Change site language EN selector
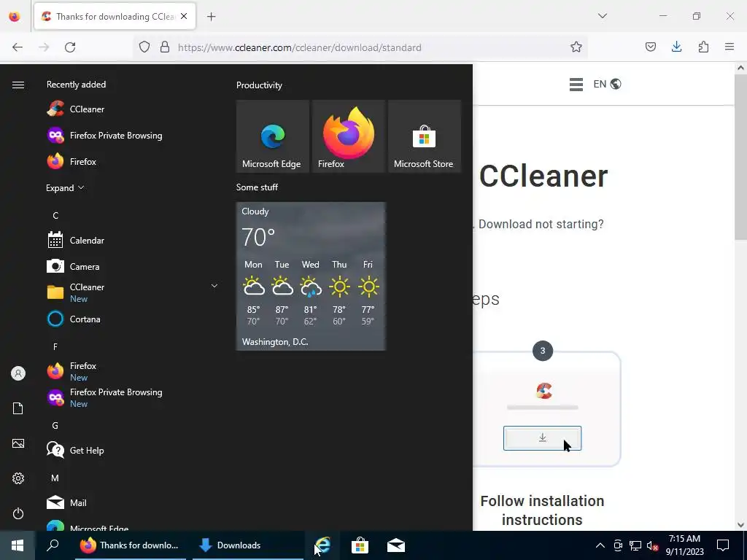The width and height of the screenshot is (747, 560). 607,85
